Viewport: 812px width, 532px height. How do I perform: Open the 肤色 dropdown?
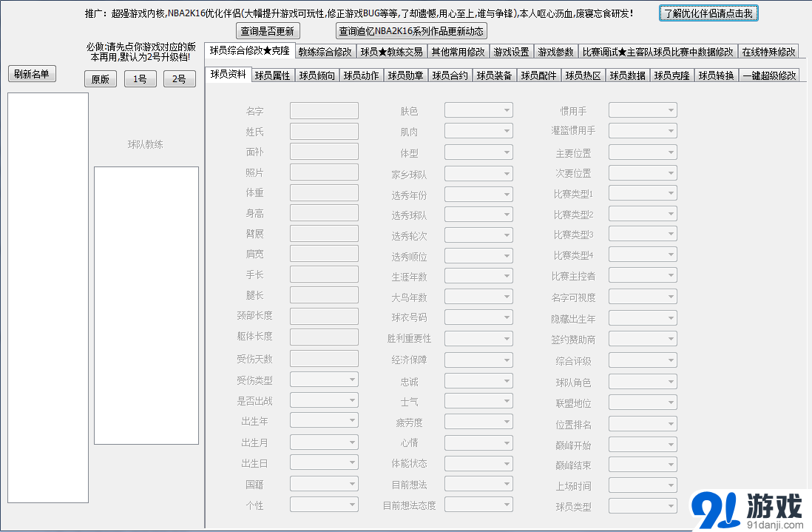coord(478,110)
